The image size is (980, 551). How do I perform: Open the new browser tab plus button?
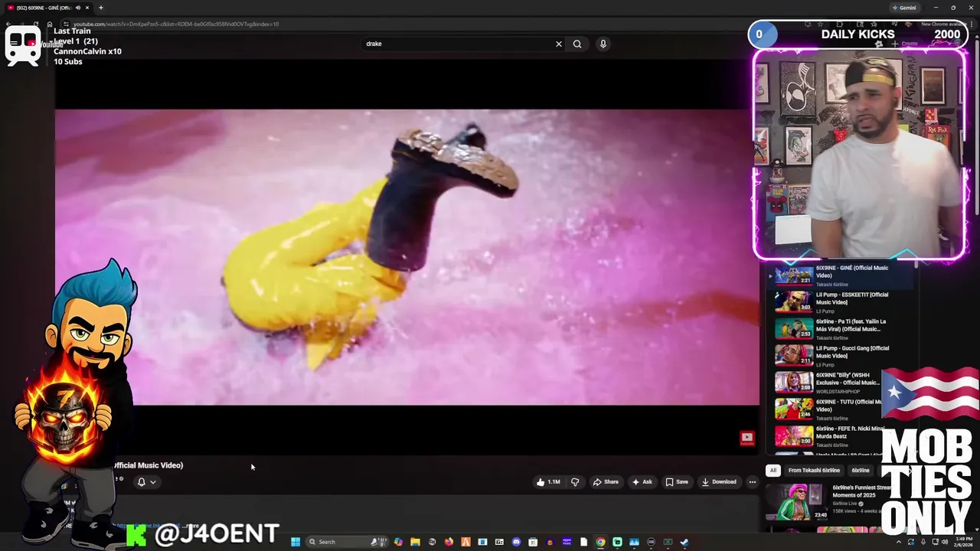(100, 8)
